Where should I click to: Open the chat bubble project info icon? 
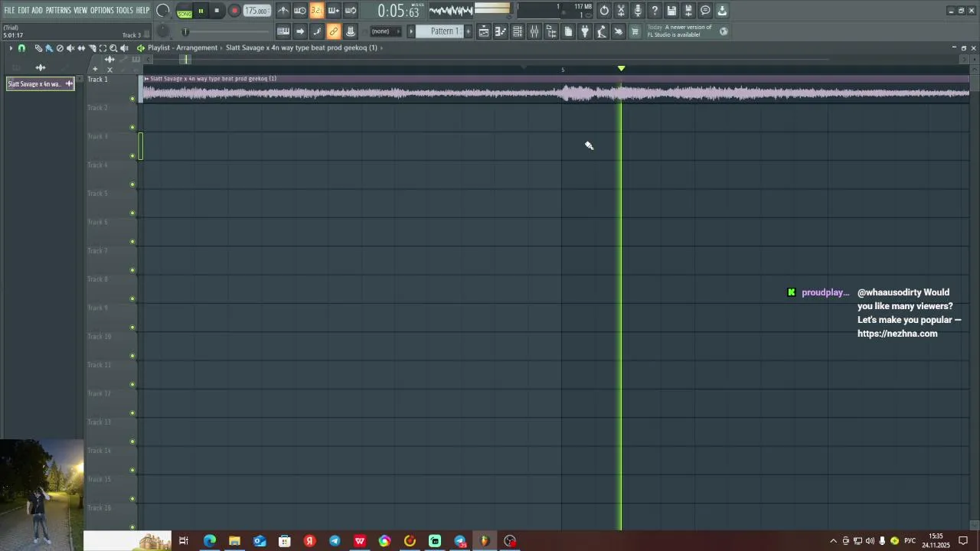[x=705, y=11]
